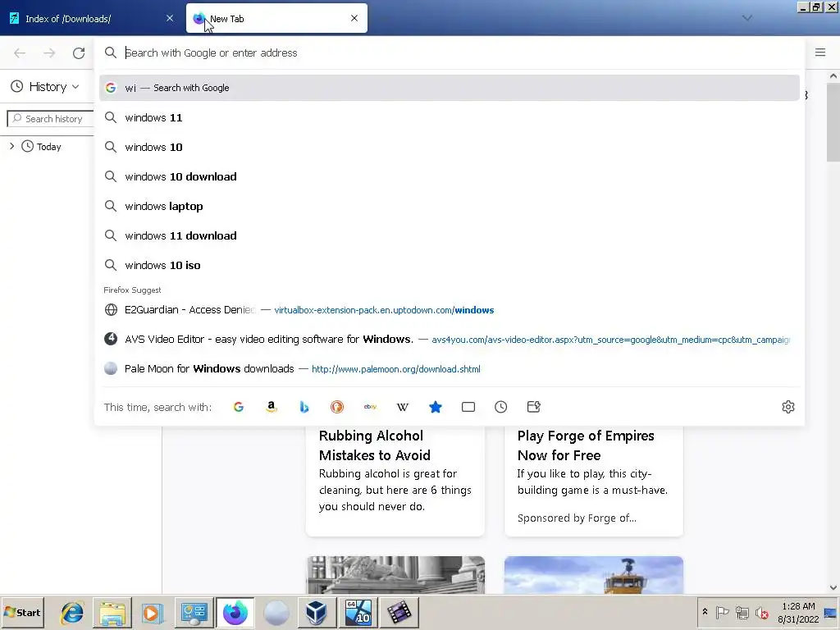The height and width of the screenshot is (630, 840).
Task: Open AVS Video Editor suggestion
Action: pos(449,339)
